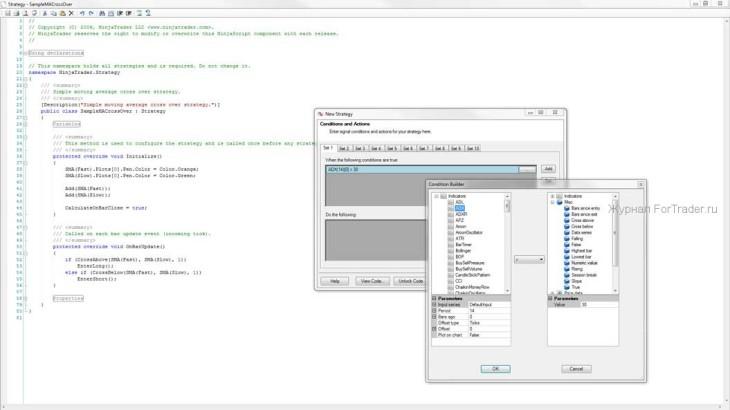
Task: Collapse the right Parameters section
Action: click(550, 298)
